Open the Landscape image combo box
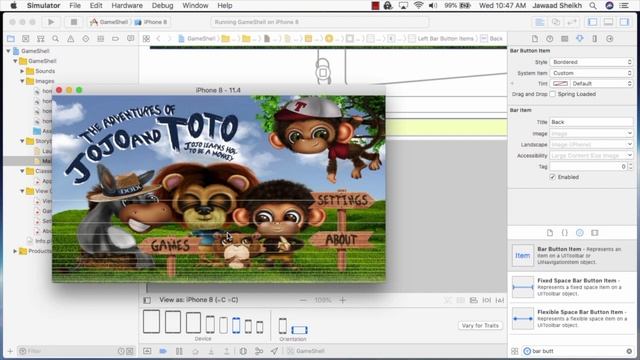The image size is (640, 360). (x=591, y=144)
